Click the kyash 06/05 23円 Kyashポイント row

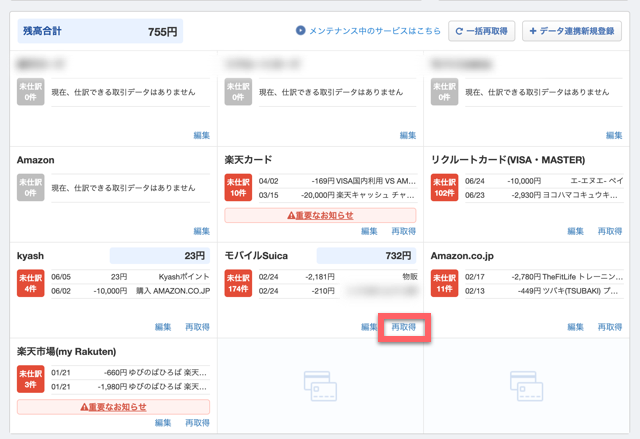pyautogui.click(x=131, y=277)
